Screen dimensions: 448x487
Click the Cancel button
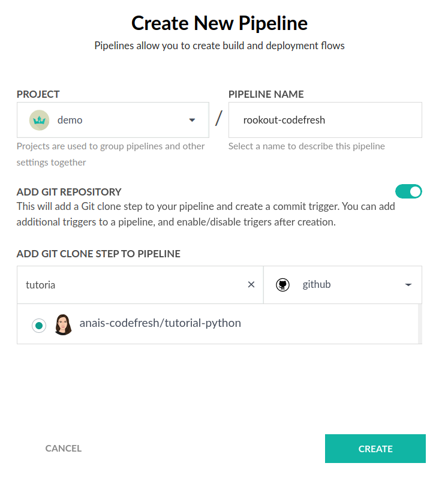pyautogui.click(x=64, y=449)
